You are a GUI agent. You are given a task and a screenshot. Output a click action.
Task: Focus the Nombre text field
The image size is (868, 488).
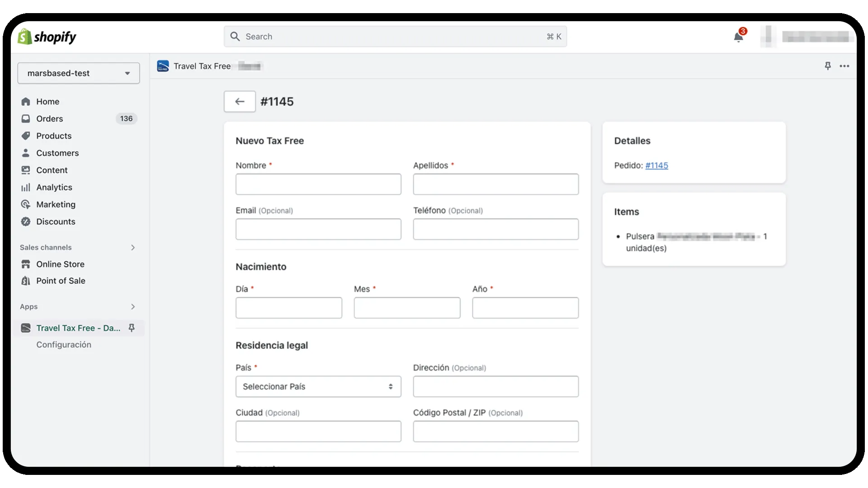tap(318, 184)
